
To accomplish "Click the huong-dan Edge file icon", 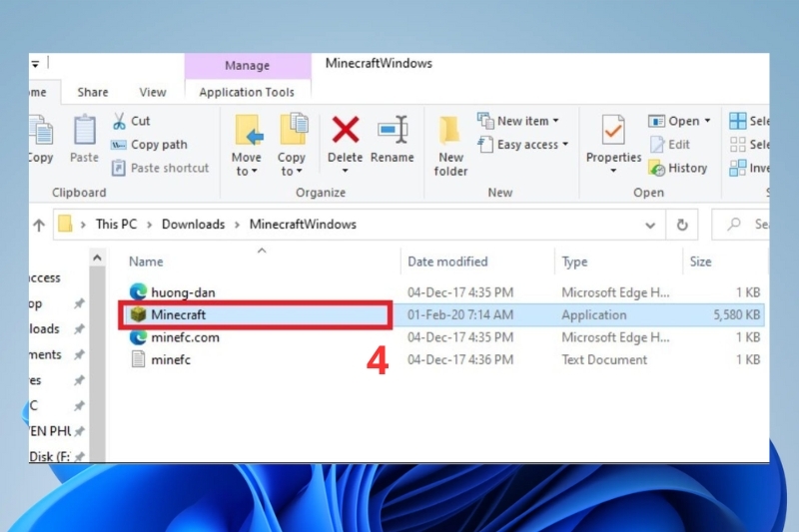I will click(138, 291).
